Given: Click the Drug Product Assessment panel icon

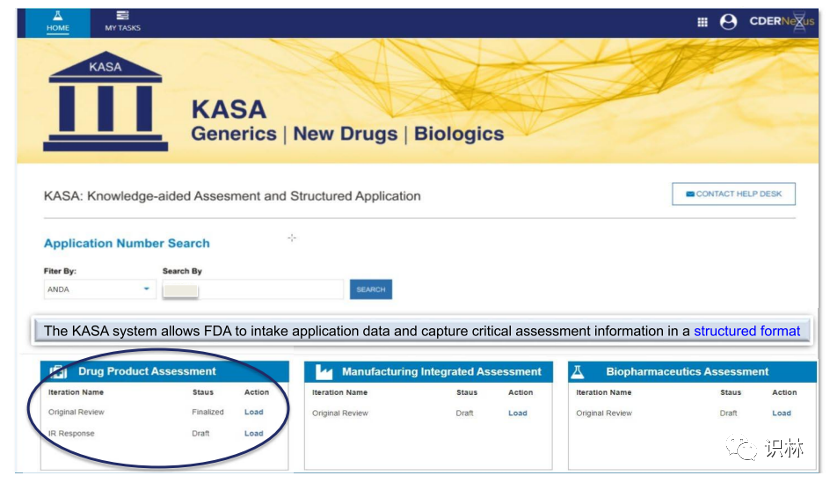Looking at the screenshot, I should (59, 372).
